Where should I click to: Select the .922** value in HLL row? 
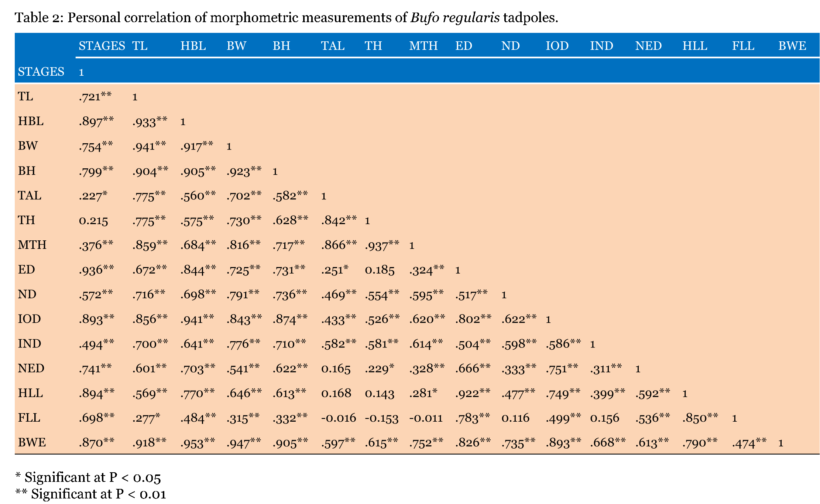click(x=473, y=393)
